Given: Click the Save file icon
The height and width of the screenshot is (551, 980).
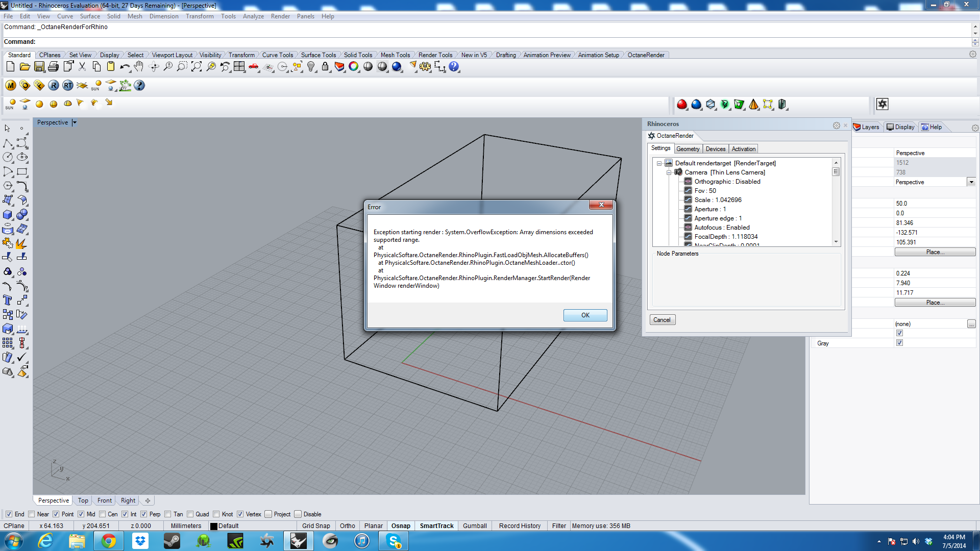Looking at the screenshot, I should [39, 67].
